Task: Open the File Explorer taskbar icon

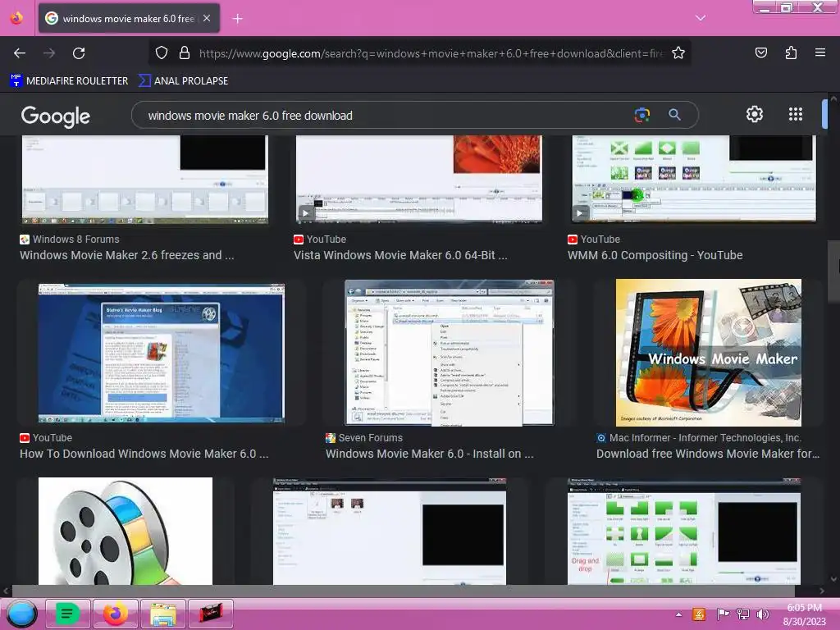Action: click(163, 614)
